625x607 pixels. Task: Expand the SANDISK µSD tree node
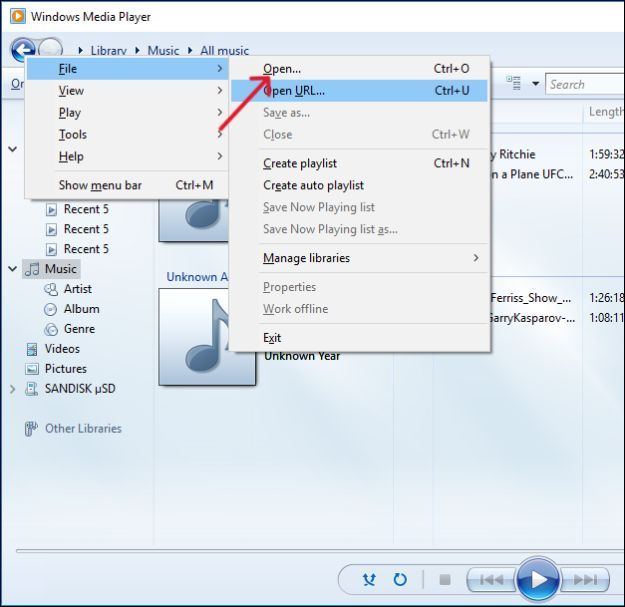click(13, 389)
